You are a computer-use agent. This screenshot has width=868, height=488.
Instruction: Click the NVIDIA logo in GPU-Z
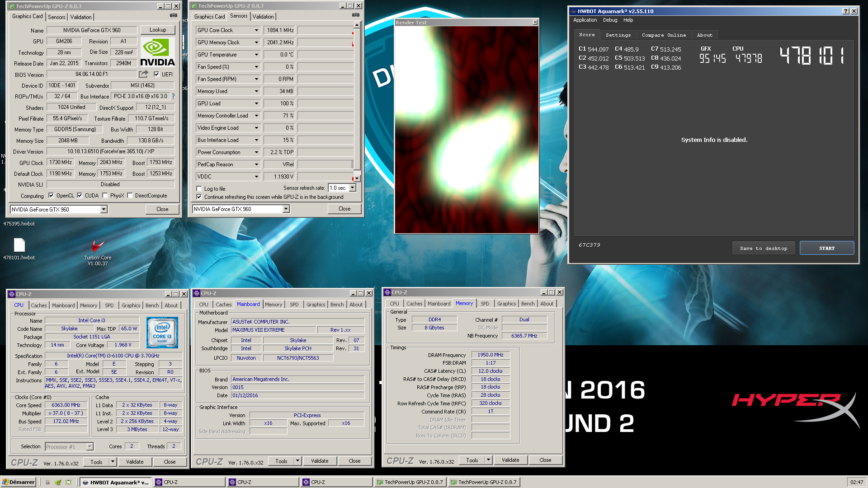click(157, 52)
